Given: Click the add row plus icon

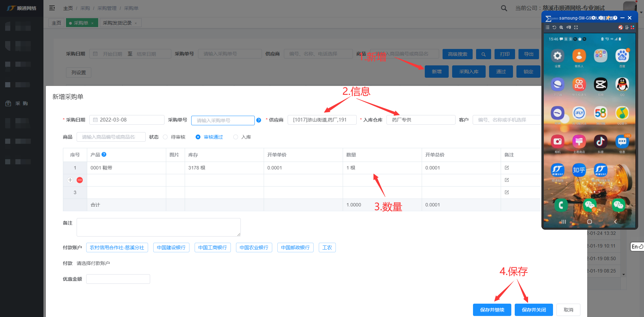Looking at the screenshot, I should tap(70, 180).
